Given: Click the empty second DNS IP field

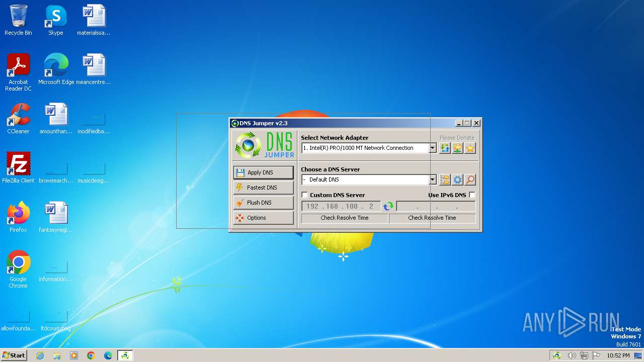Looking at the screenshot, I should pyautogui.click(x=436, y=206).
